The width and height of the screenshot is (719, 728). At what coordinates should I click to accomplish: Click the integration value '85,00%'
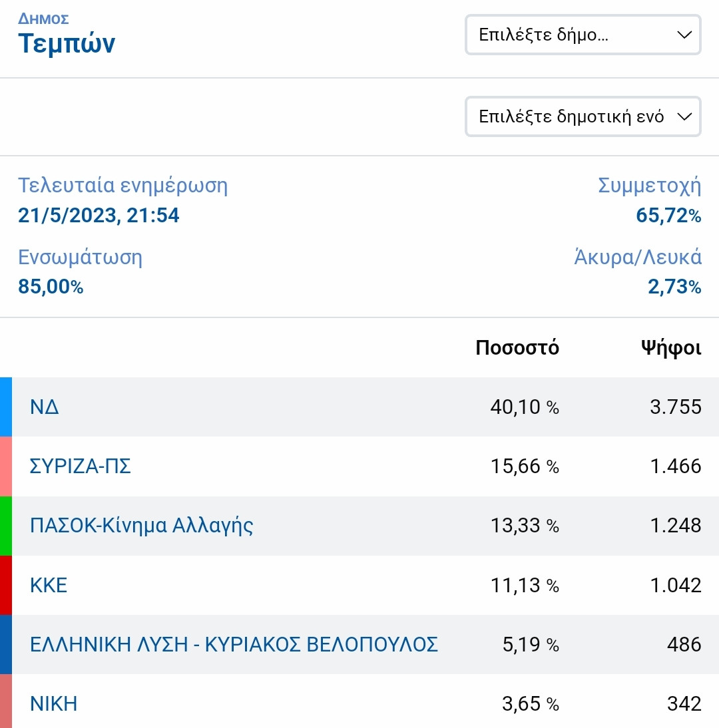pyautogui.click(x=51, y=286)
